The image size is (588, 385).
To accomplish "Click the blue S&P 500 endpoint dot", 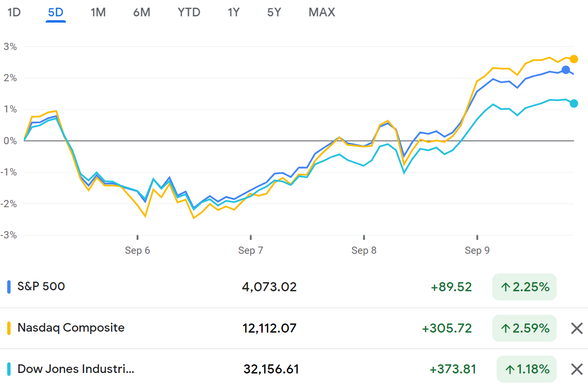I will pyautogui.click(x=566, y=70).
